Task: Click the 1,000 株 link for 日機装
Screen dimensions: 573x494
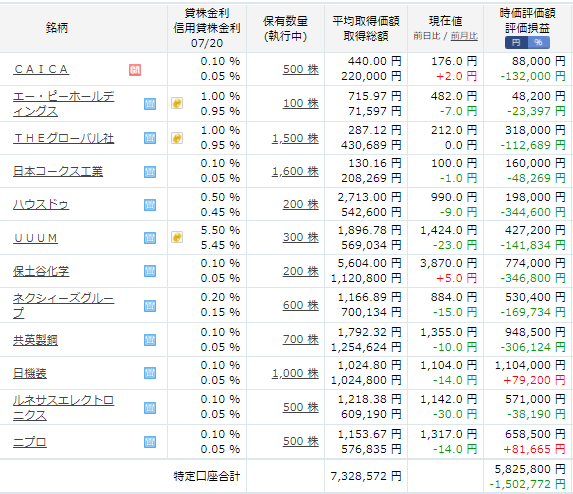Action: pyautogui.click(x=295, y=373)
